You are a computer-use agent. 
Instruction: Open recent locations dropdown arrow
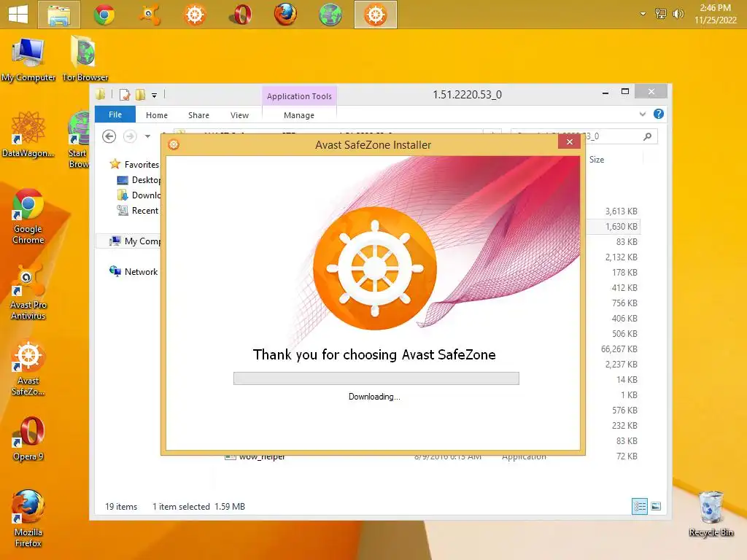[147, 136]
